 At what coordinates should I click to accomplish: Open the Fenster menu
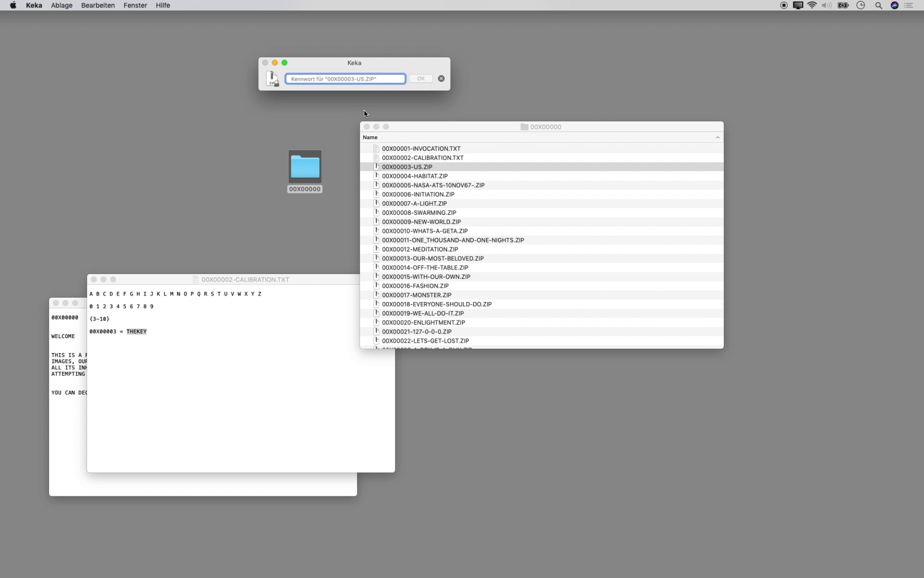pyautogui.click(x=135, y=6)
